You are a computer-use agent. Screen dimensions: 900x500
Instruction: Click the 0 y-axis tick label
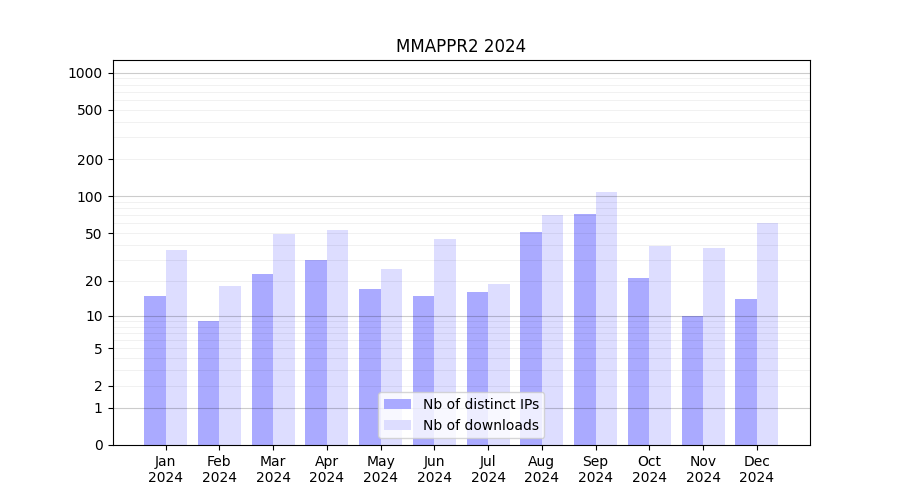pyautogui.click(x=98, y=445)
